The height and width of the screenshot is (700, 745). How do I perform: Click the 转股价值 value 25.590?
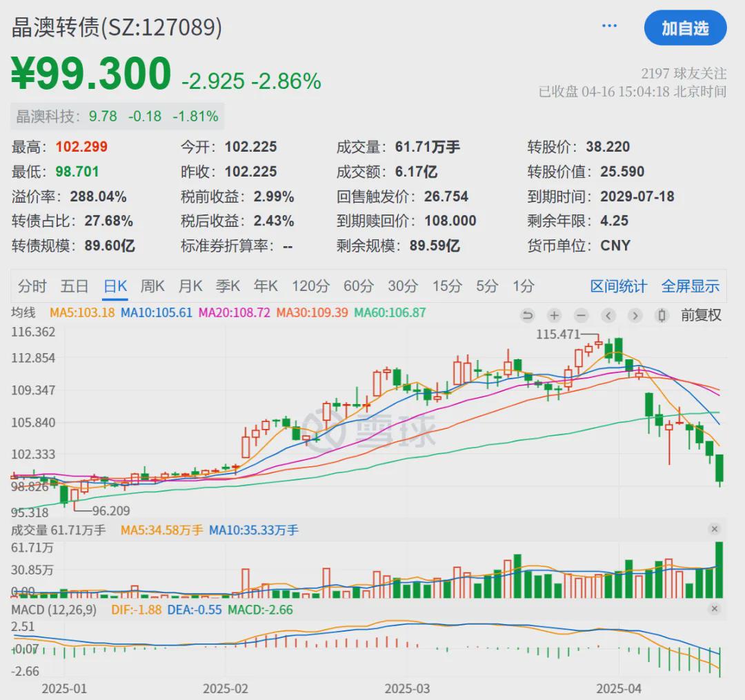[622, 172]
